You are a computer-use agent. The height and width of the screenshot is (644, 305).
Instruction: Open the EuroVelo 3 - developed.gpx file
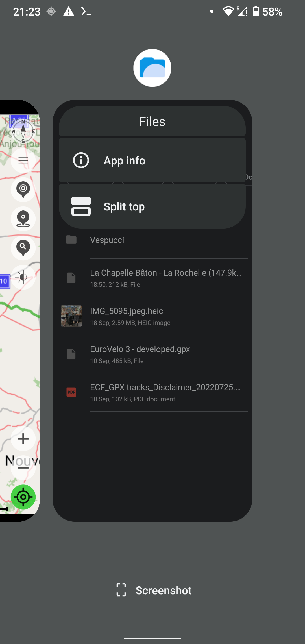[140, 354]
